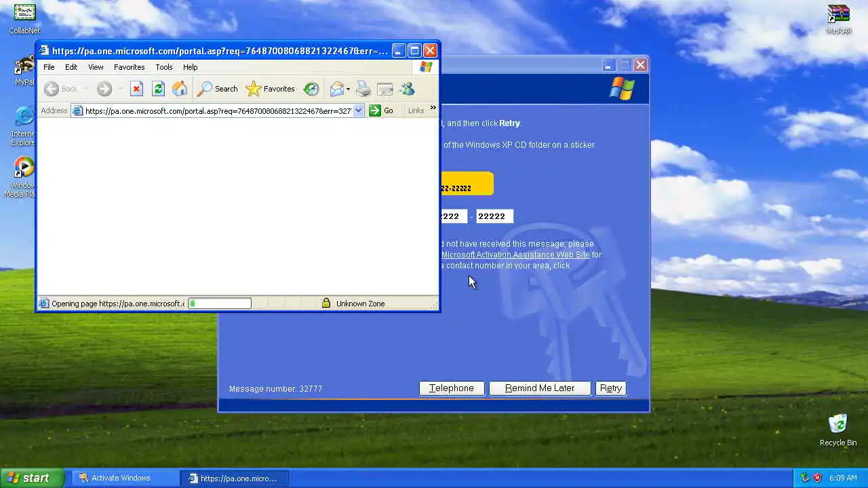Open the Recycle Bin desktop icon
This screenshot has height=488, width=868.
coord(838,430)
